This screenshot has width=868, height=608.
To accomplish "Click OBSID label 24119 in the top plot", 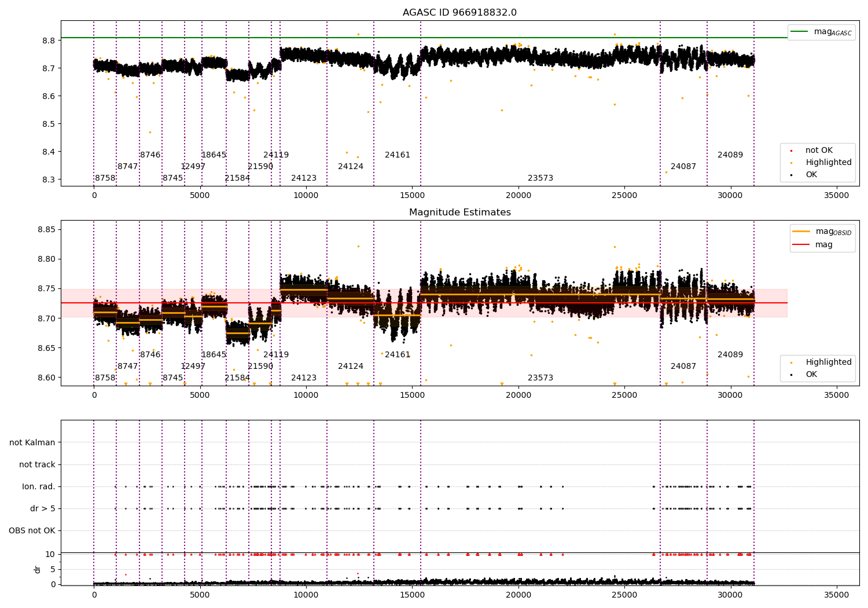I will click(x=276, y=155).
